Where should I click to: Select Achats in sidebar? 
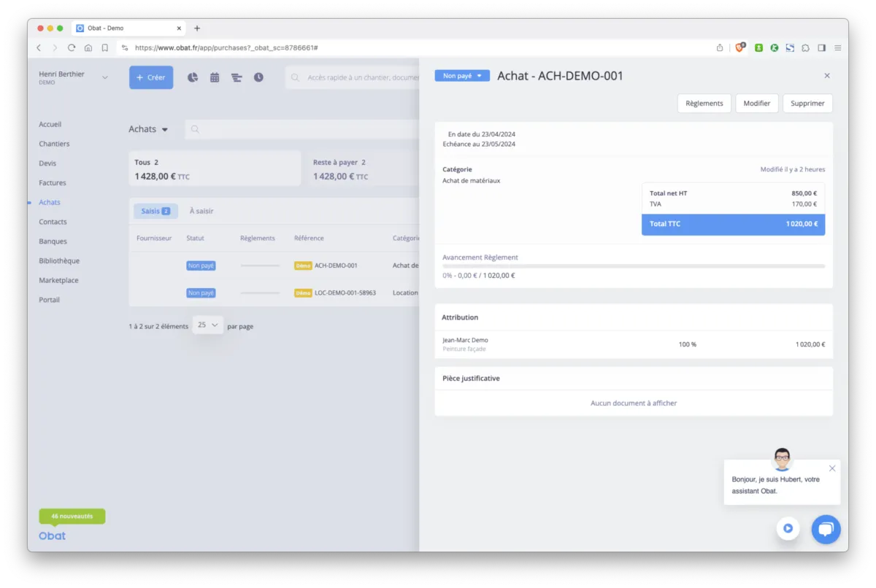pyautogui.click(x=50, y=202)
